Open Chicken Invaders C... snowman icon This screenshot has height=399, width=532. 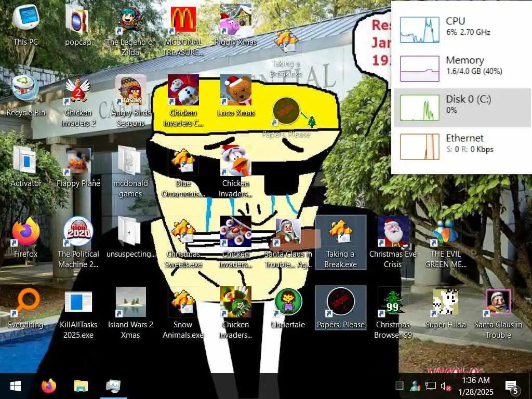coord(183,101)
